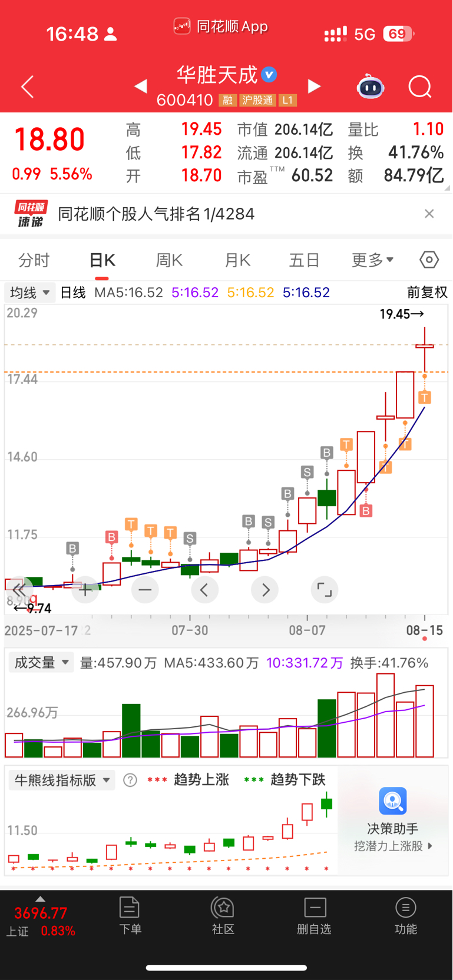This screenshot has width=453, height=980.
Task: Tap 挖潜力上涨股 link
Action: pos(393,846)
